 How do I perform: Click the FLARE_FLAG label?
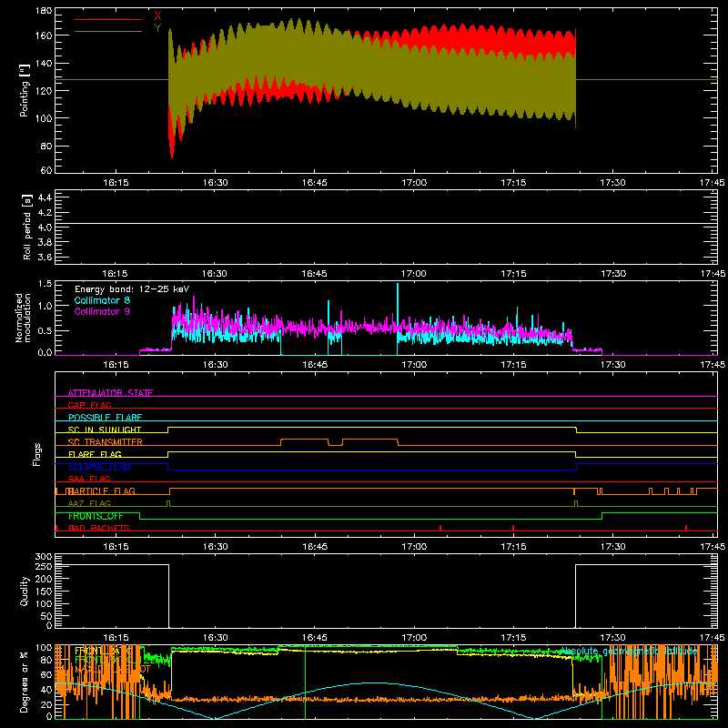click(95, 454)
